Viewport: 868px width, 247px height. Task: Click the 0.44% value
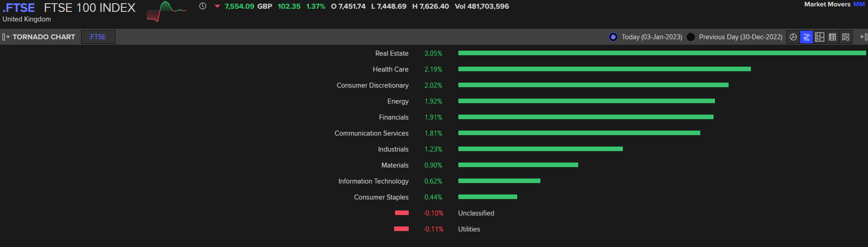tap(433, 197)
